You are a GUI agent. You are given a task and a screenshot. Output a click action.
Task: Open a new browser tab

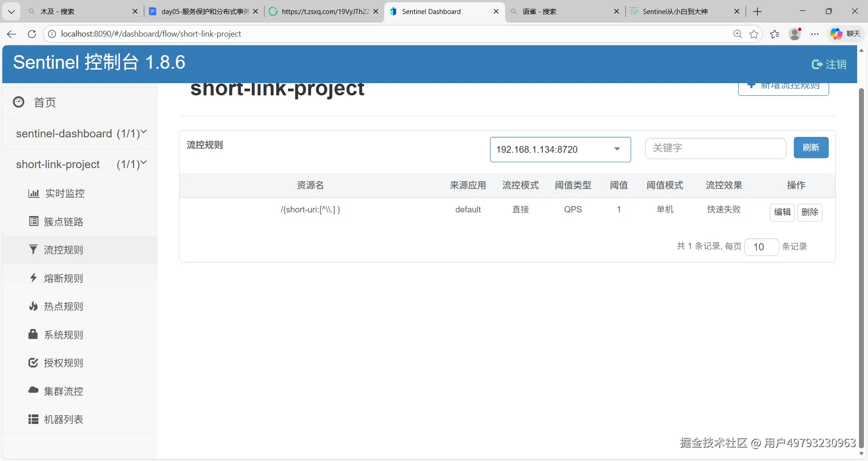click(x=758, y=11)
